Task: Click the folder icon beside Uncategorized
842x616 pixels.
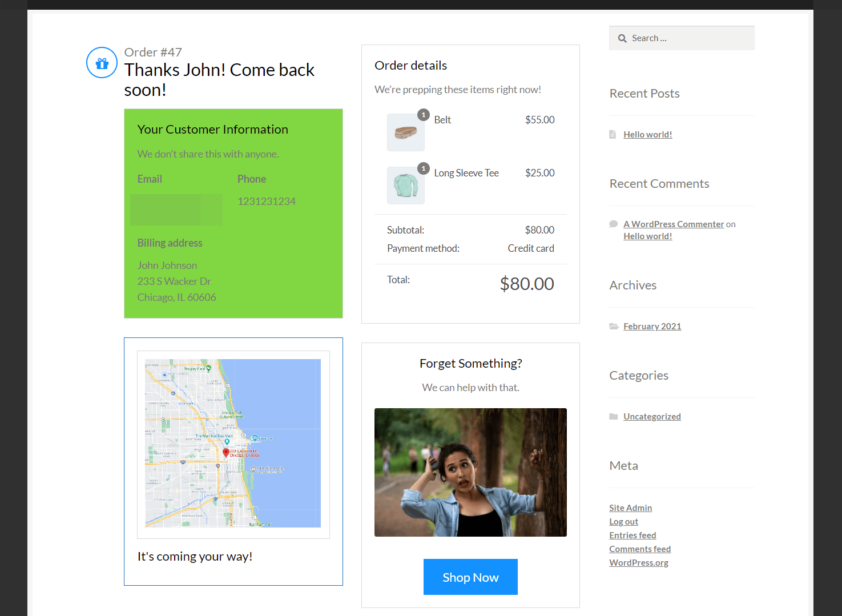Action: [x=614, y=417]
